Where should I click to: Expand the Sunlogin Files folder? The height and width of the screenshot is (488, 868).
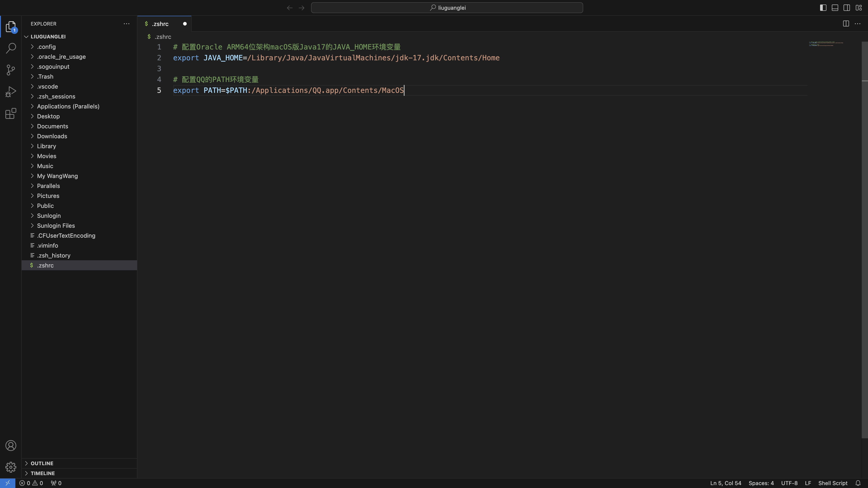click(79, 225)
